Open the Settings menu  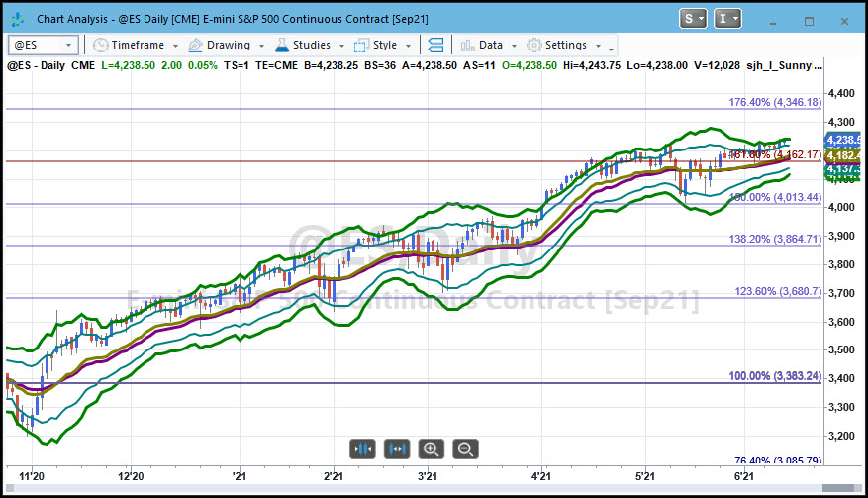[x=566, y=45]
